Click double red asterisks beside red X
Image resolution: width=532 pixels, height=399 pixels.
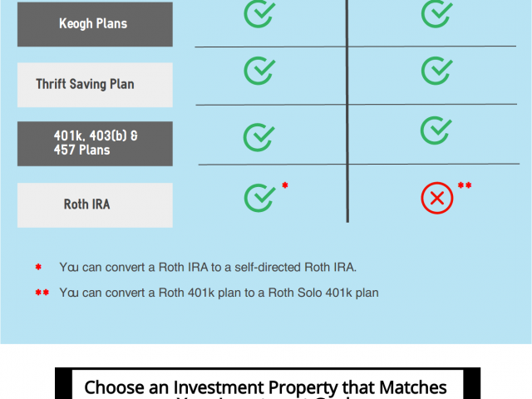click(465, 185)
